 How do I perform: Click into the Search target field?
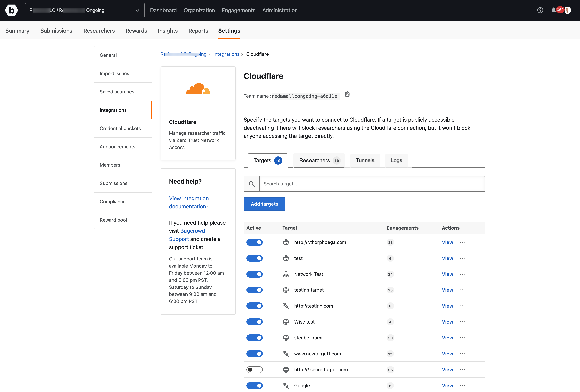coord(372,184)
